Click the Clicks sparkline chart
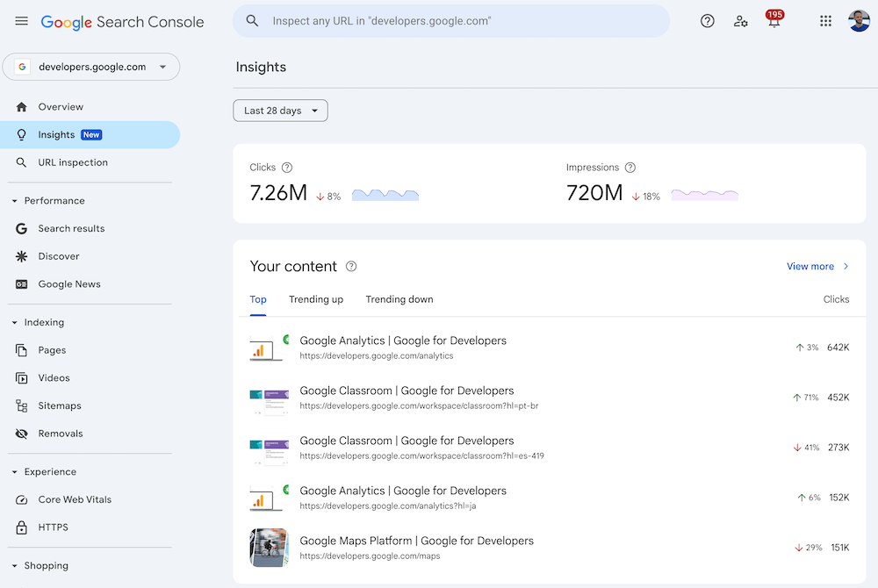 385,195
